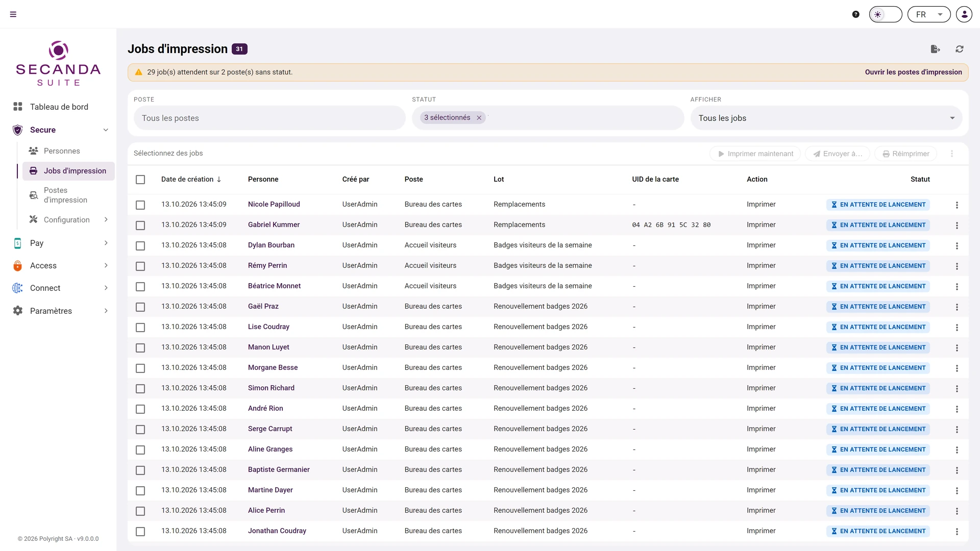The image size is (980, 551).
Task: Open the user profile icon
Action: [x=964, y=14]
